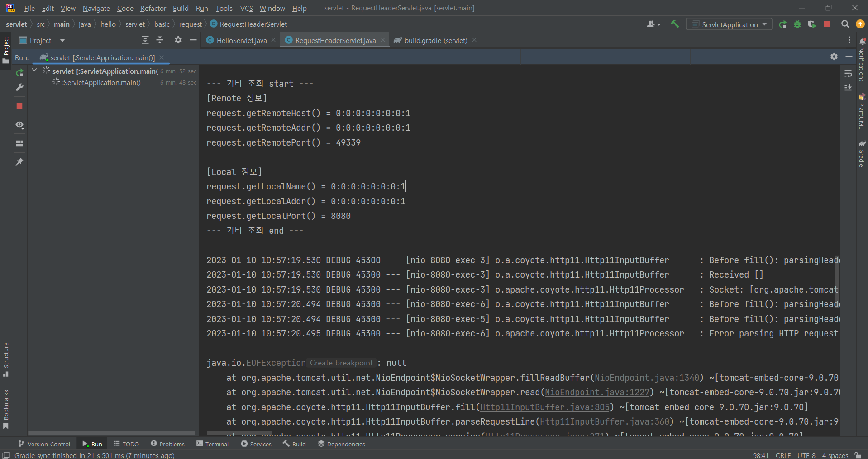This screenshot has height=459, width=868.
Task: Open the user account dropdown icon
Action: [653, 24]
